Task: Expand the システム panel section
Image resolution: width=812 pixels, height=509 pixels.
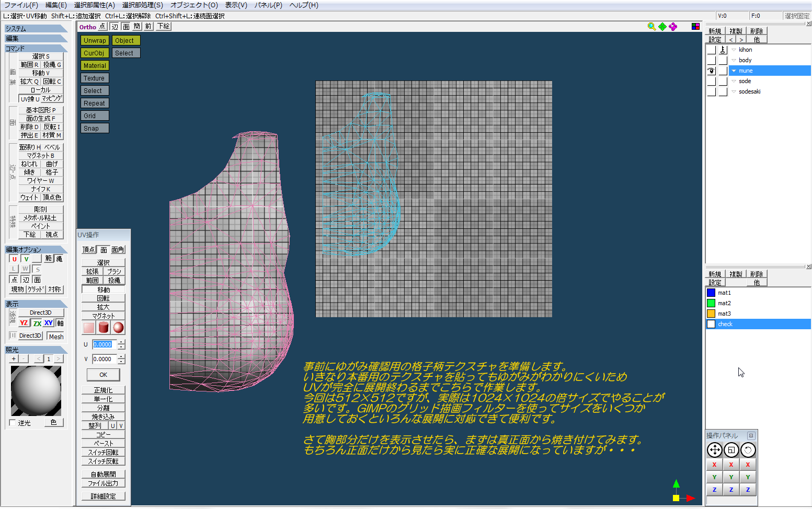Action: tap(36, 29)
